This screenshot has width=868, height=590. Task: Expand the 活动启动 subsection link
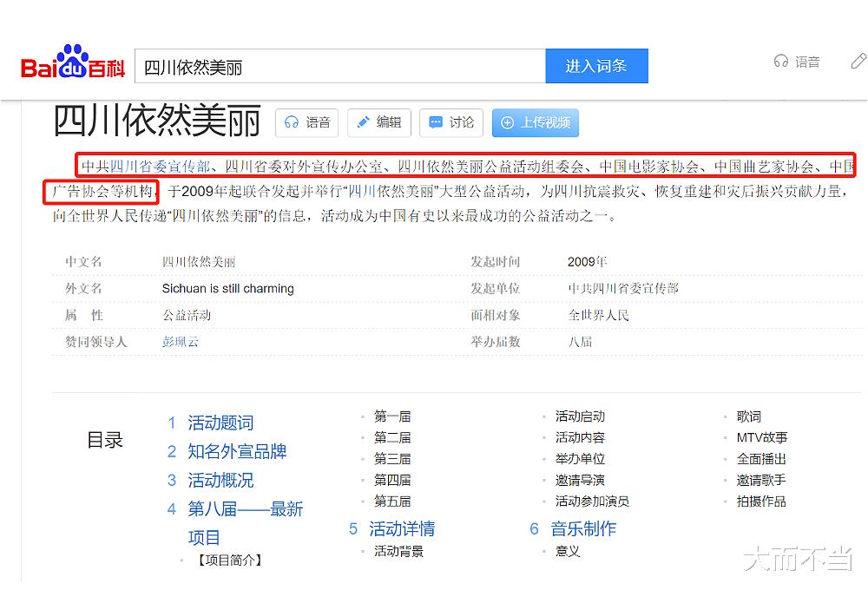[x=580, y=416]
